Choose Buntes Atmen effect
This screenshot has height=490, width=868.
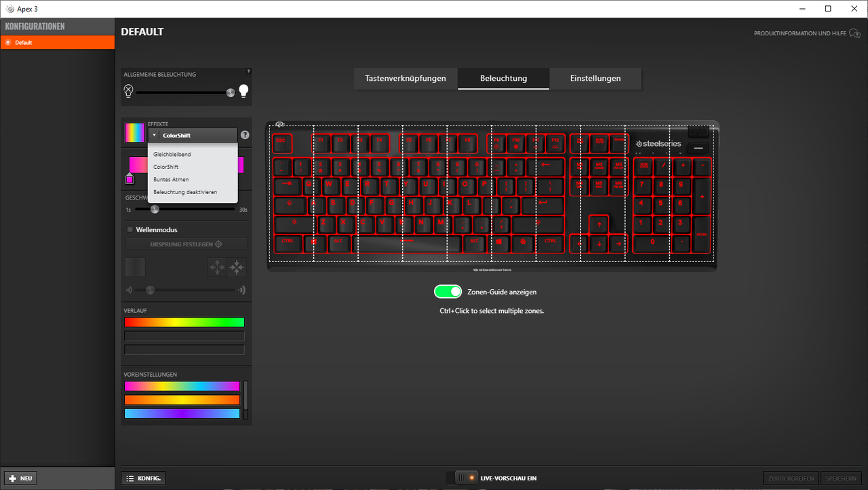coord(193,179)
